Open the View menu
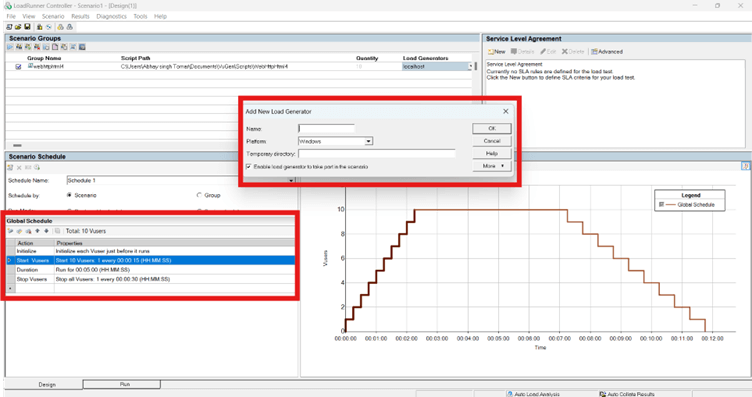This screenshot has height=397, width=752. click(x=29, y=16)
